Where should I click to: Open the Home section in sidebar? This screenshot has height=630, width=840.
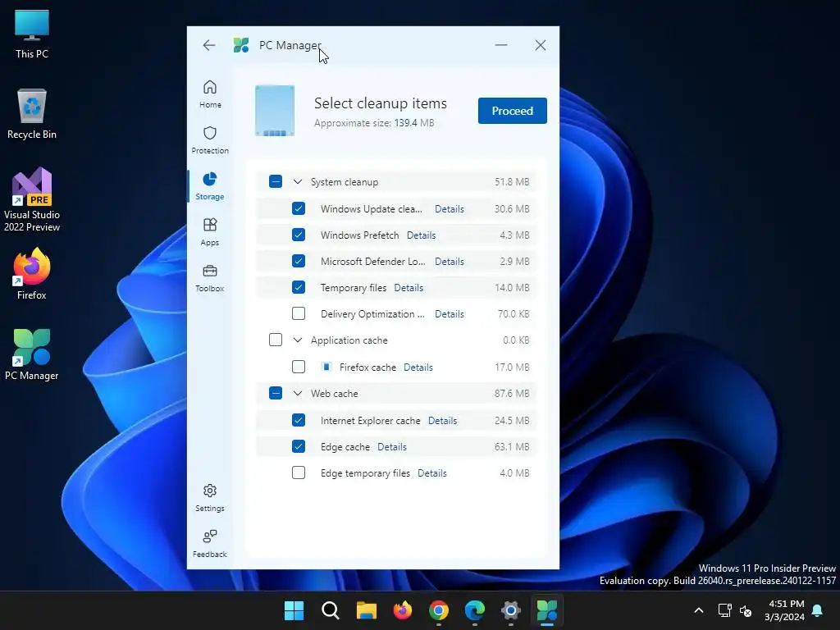click(210, 94)
